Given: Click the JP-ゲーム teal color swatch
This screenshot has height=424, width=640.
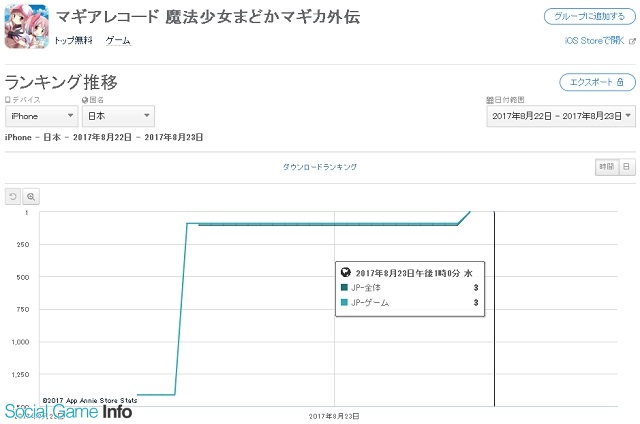Looking at the screenshot, I should 345,302.
